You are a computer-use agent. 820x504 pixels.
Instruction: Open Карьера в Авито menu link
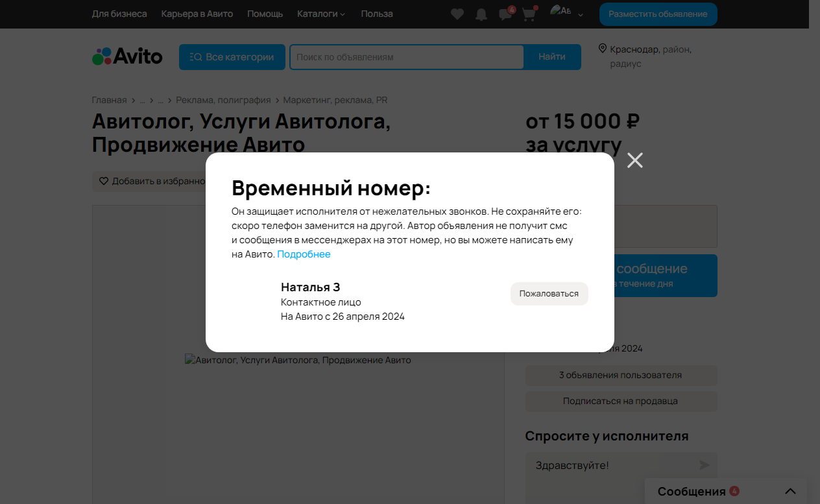click(x=197, y=14)
